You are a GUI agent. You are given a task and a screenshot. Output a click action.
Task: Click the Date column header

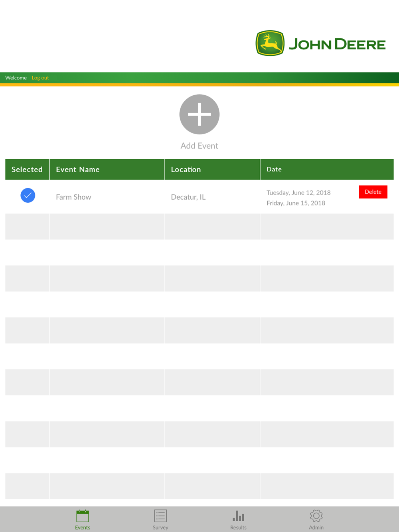click(x=327, y=169)
